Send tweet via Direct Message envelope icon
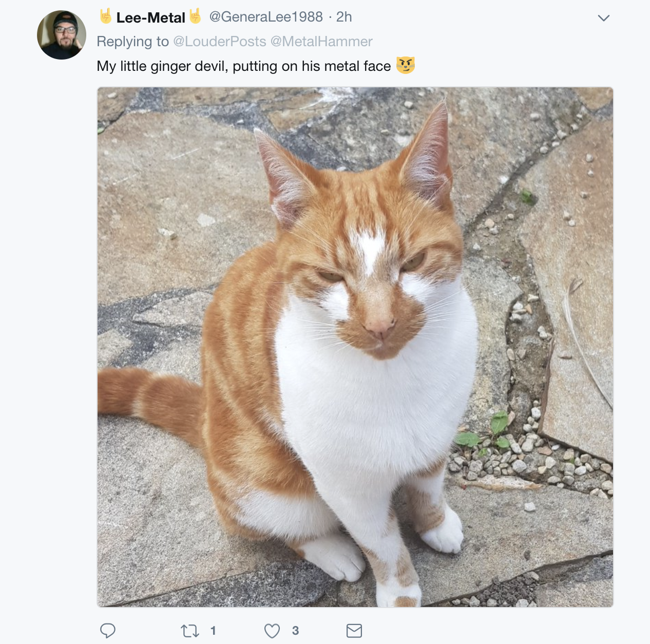This screenshot has width=650, height=644. click(x=354, y=631)
